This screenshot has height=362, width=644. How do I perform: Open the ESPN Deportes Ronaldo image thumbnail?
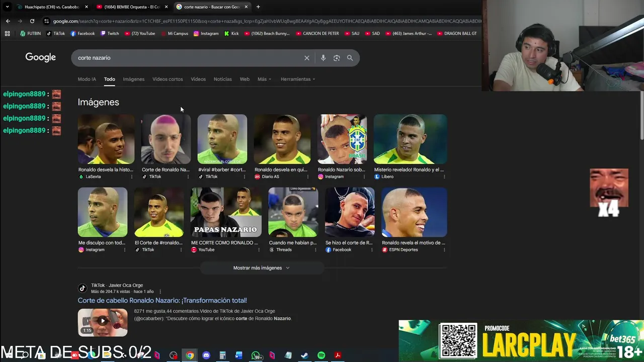point(414,212)
